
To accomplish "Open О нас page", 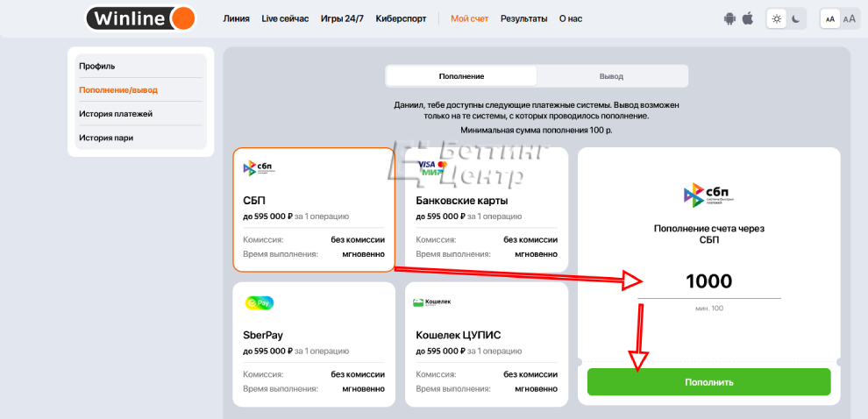I will point(571,18).
